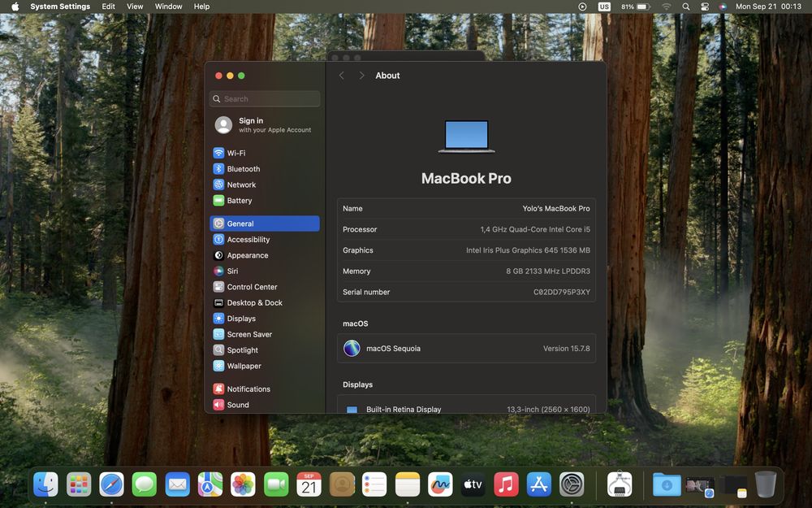Open the Edit menu
Image resolution: width=812 pixels, height=508 pixels.
108,7
